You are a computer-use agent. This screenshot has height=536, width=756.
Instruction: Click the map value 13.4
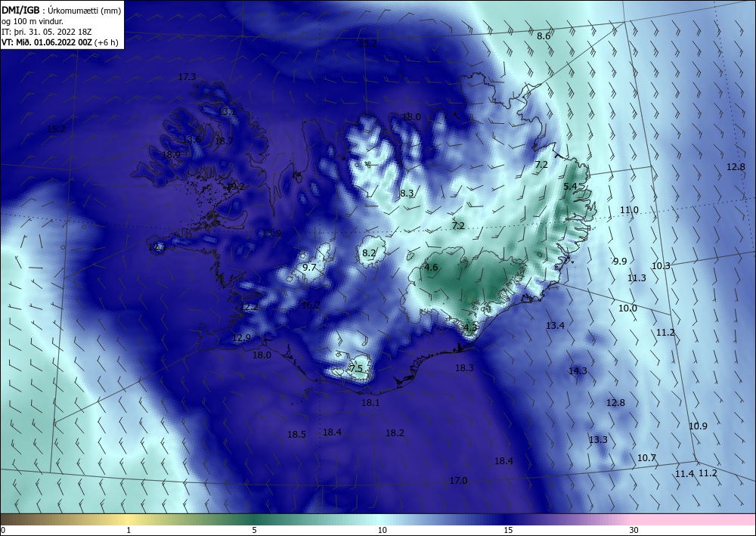(x=555, y=326)
